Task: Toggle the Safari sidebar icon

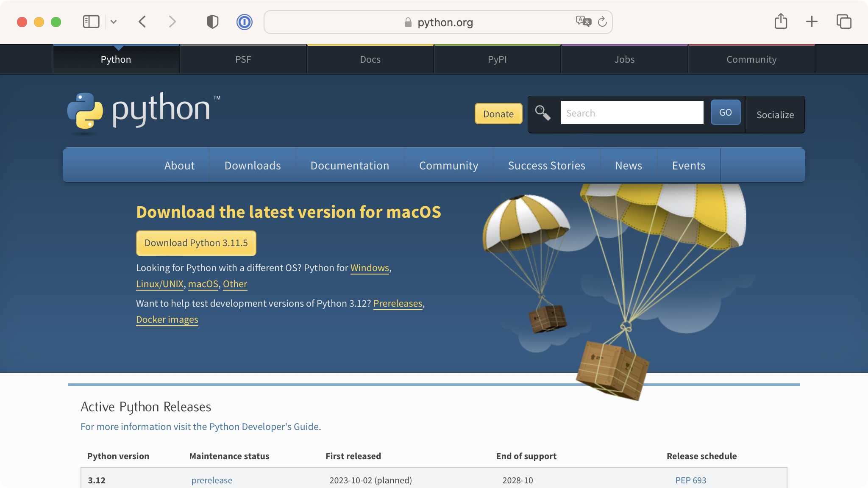Action: [91, 22]
